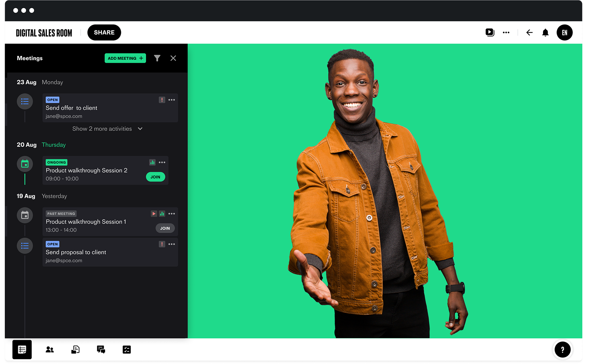Viewport: 606px width, 364px height.
Task: Click priority alert on Send proposal to client
Action: pyautogui.click(x=162, y=244)
